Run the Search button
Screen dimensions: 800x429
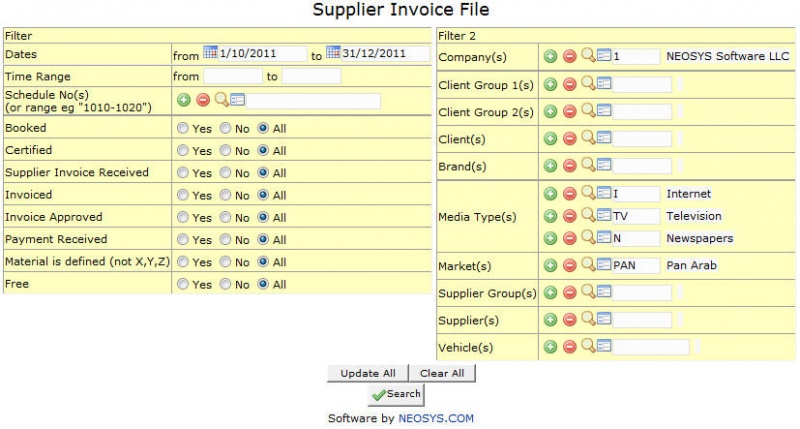click(x=396, y=394)
